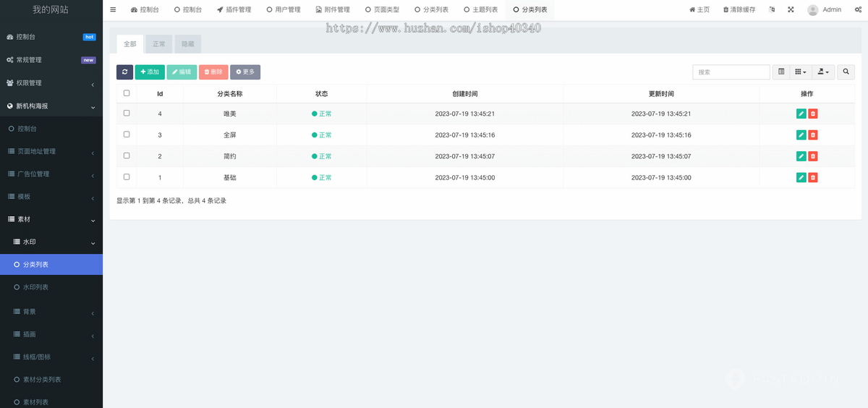Open the 用户管理 top tab
Image resolution: width=868 pixels, height=408 pixels.
[x=284, y=9]
